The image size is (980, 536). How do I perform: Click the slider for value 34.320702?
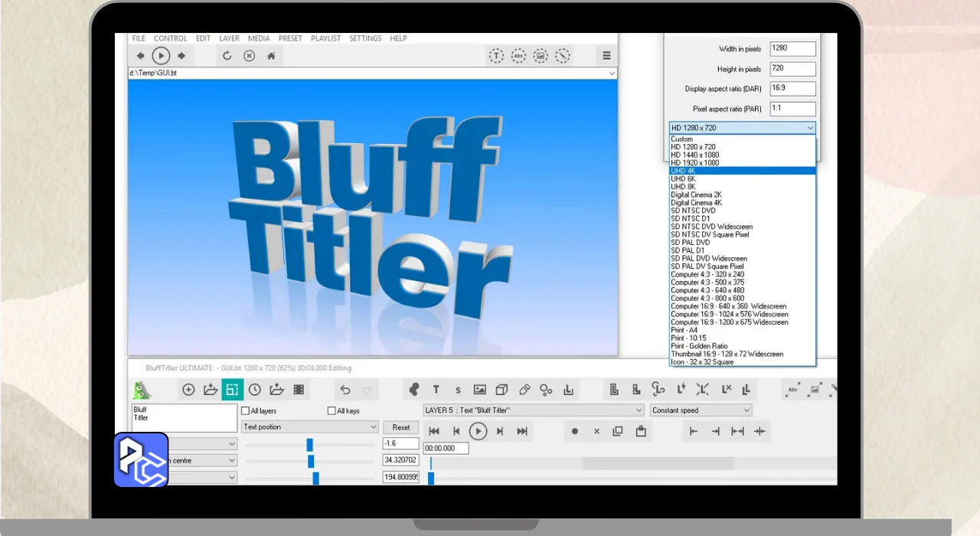(309, 461)
